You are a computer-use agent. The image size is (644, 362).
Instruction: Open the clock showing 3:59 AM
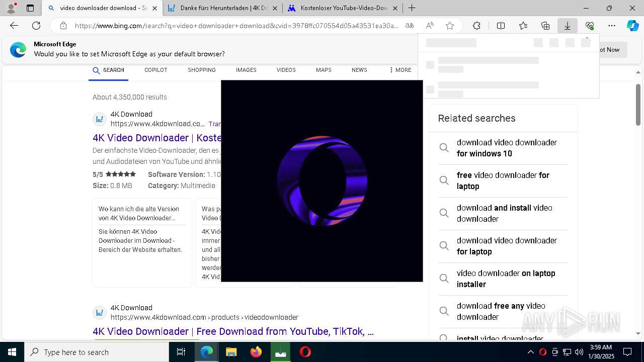tap(600, 352)
